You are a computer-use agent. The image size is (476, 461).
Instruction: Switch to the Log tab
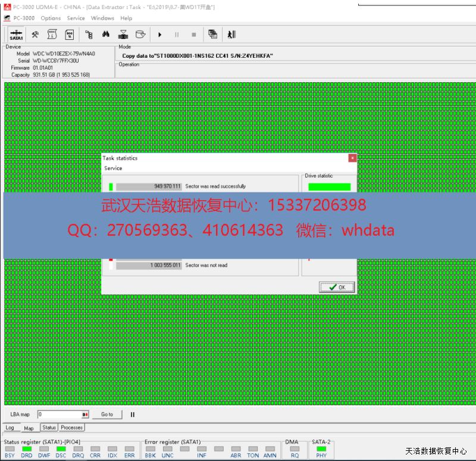coord(10,428)
